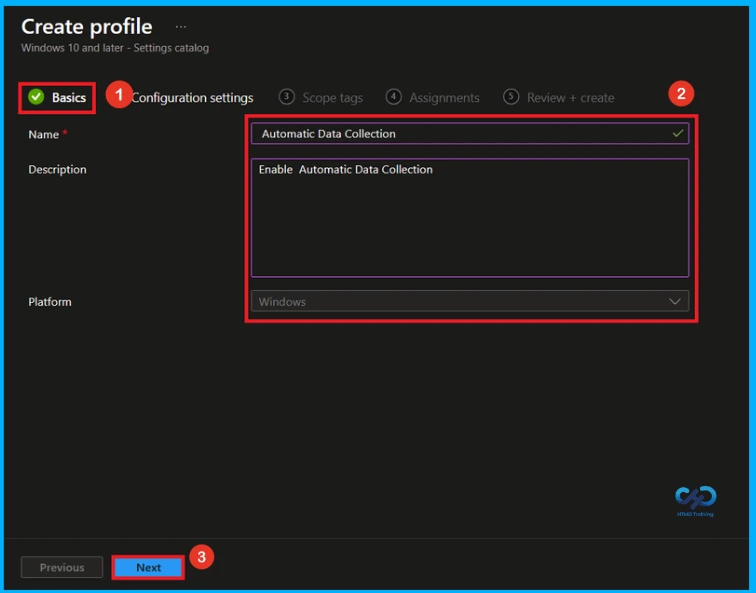This screenshot has width=756, height=593.
Task: Click the Name field label
Action: (43, 135)
